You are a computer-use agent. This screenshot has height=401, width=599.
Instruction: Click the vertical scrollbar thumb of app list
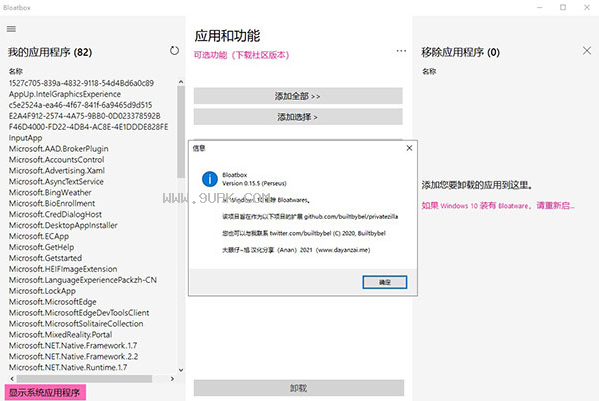(x=181, y=132)
